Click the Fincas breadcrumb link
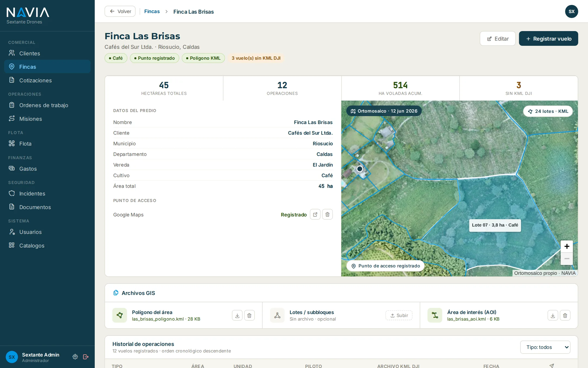588x368 pixels. [x=152, y=11]
